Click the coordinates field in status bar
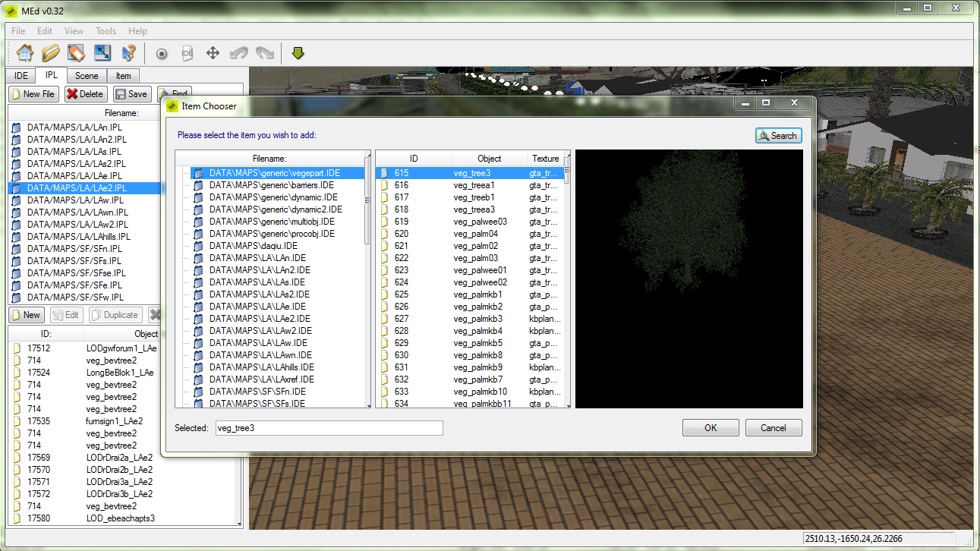This screenshot has height=551, width=980. 879,539
